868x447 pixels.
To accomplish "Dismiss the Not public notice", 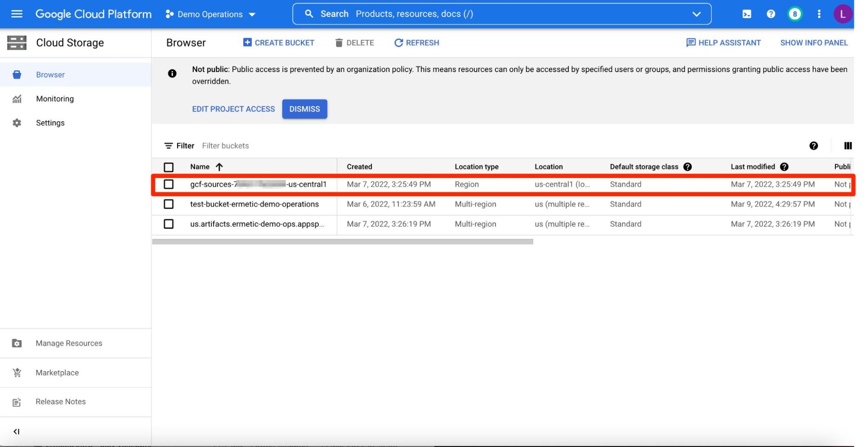I will tap(304, 109).
